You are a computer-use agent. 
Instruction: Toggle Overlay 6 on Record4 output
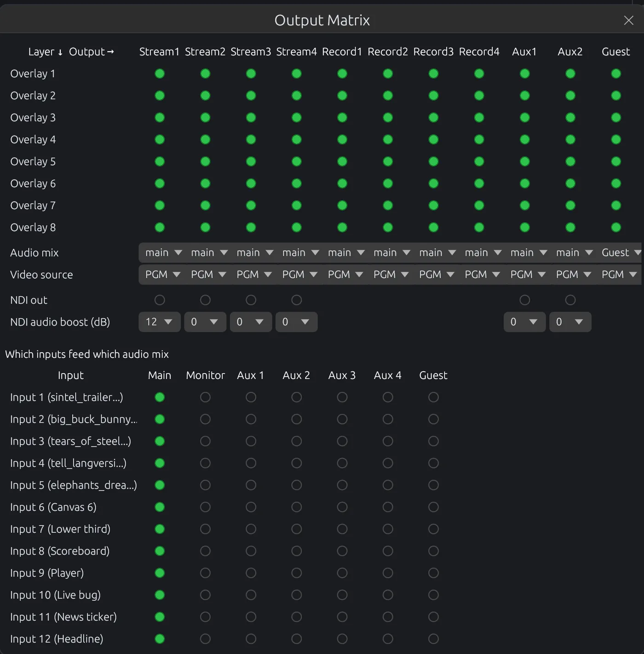[479, 184]
